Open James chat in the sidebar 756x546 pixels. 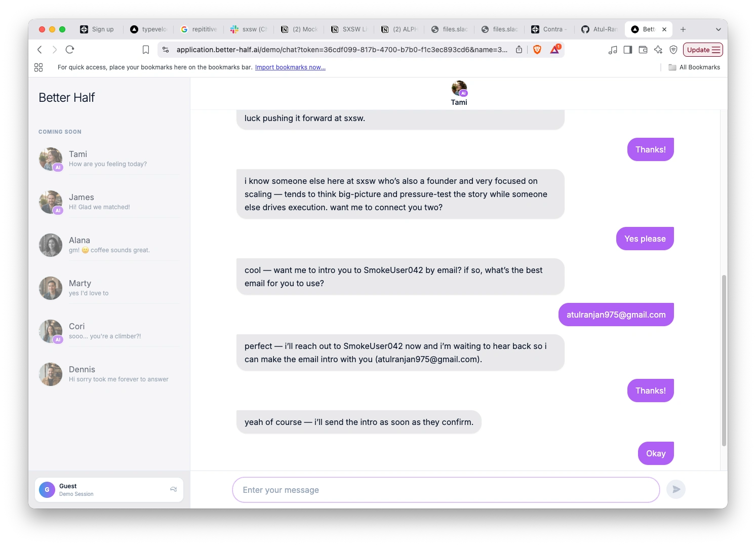[x=109, y=202]
